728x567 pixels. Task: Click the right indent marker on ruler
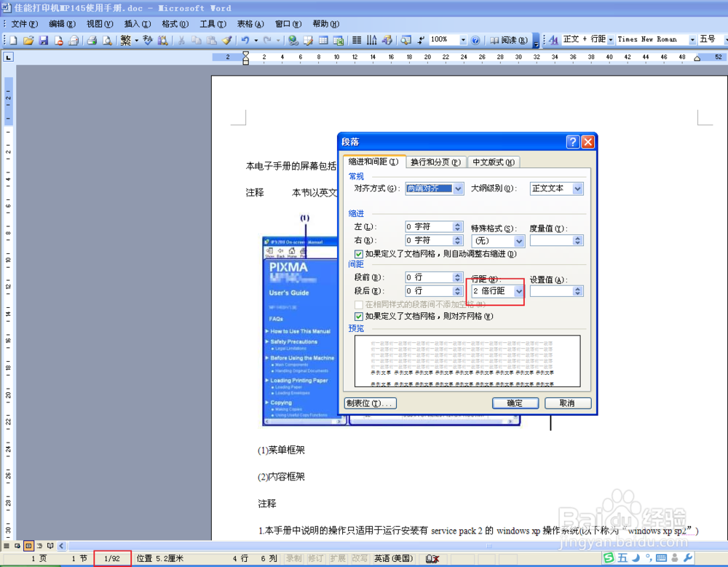pyautogui.click(x=697, y=58)
